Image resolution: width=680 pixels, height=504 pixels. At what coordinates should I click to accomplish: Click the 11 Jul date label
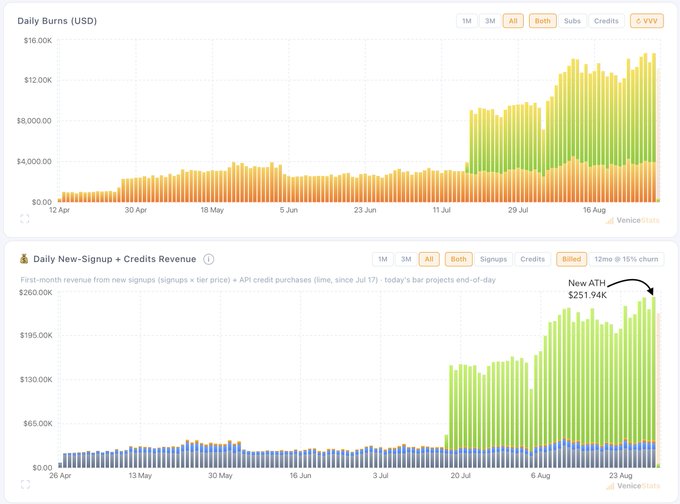(441, 210)
